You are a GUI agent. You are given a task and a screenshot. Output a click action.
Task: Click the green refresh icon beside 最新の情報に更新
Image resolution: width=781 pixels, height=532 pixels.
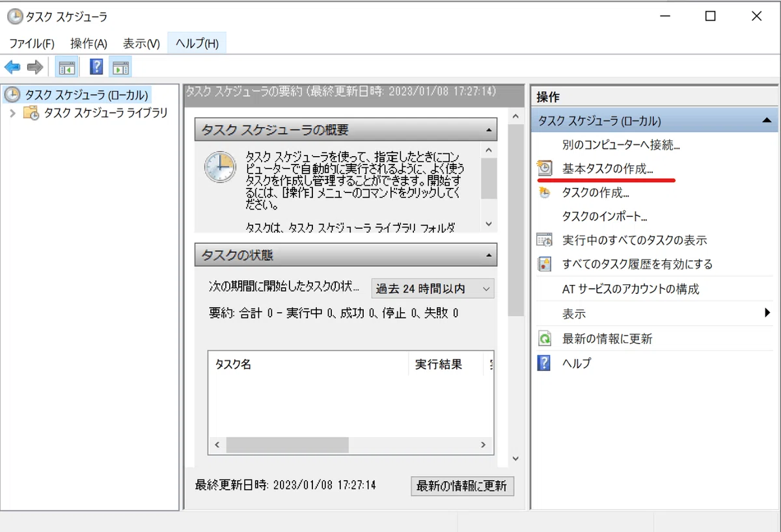[x=544, y=339]
